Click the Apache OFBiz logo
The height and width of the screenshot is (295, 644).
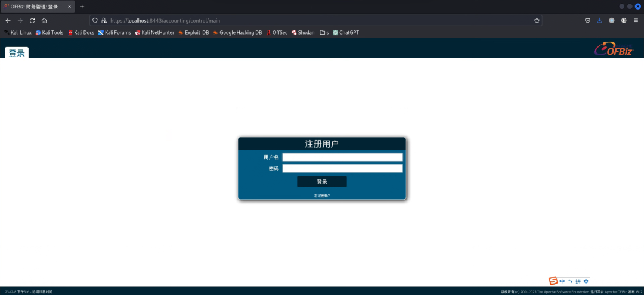coord(614,48)
